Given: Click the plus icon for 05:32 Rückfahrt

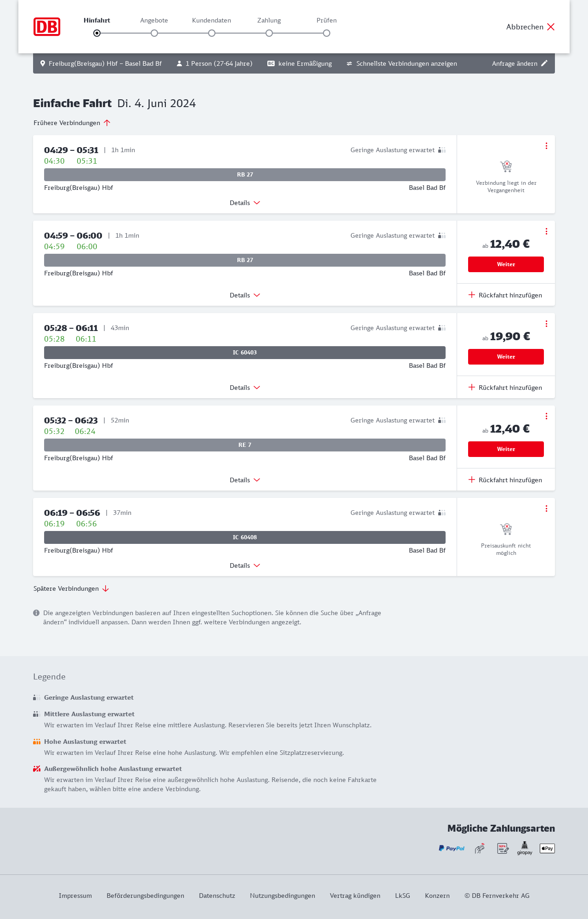Looking at the screenshot, I should [472, 479].
